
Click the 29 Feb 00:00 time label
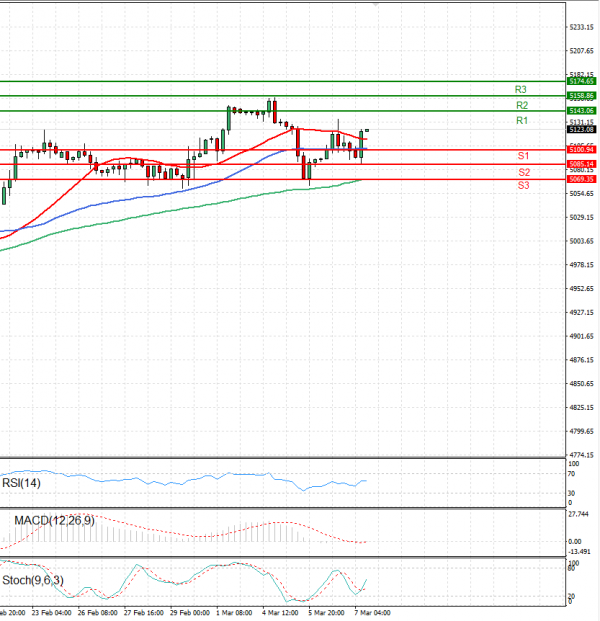pos(190,613)
